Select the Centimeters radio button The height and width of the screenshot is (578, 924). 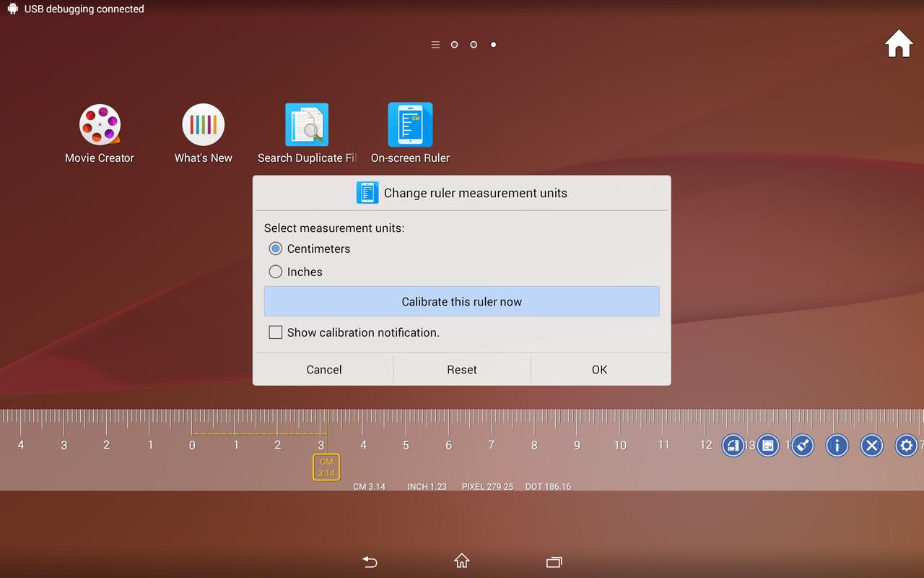coord(276,249)
